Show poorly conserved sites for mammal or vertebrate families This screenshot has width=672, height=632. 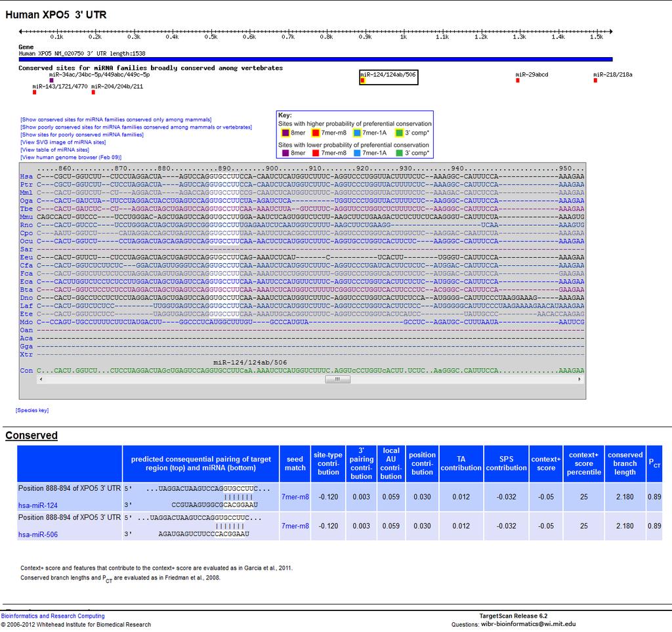136,127
